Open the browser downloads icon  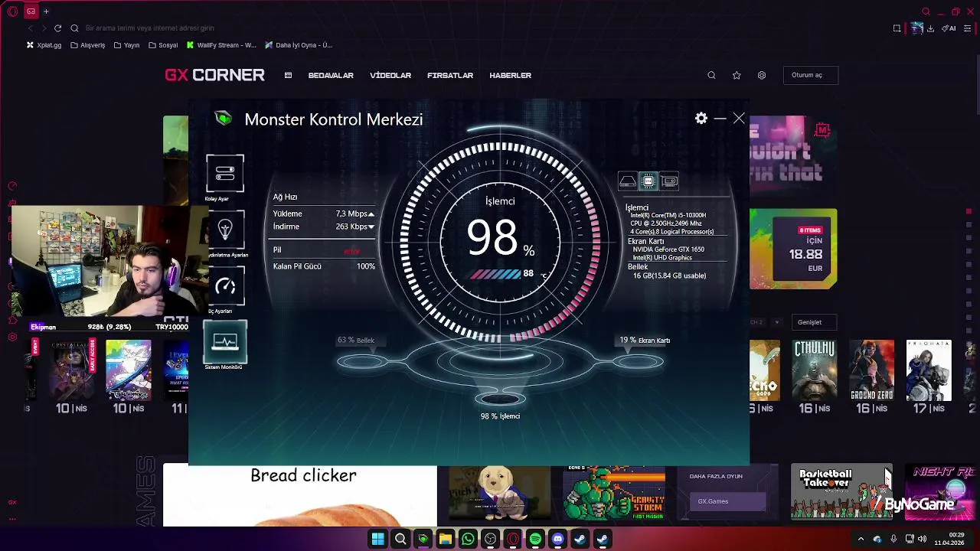coord(930,28)
